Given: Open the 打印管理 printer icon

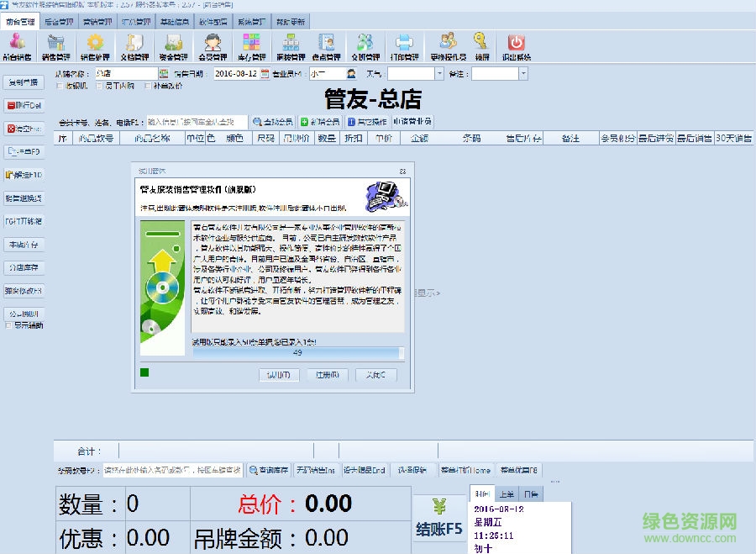Looking at the screenshot, I should pos(405,46).
